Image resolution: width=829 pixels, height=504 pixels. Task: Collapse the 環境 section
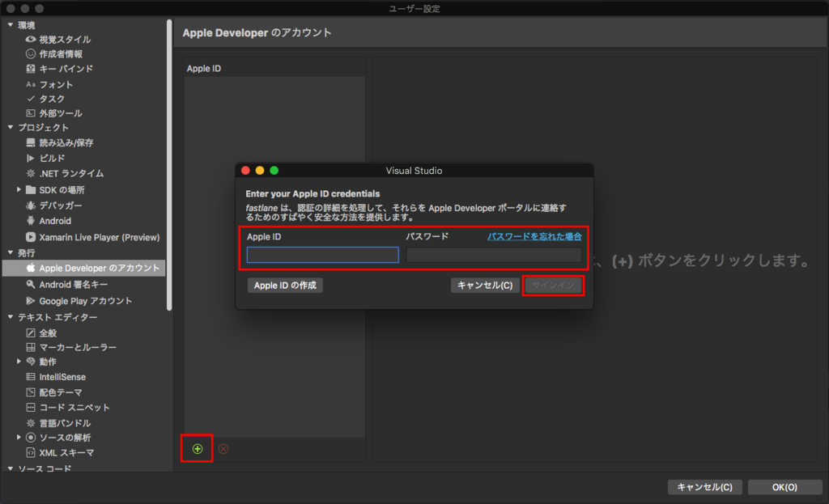[11, 25]
